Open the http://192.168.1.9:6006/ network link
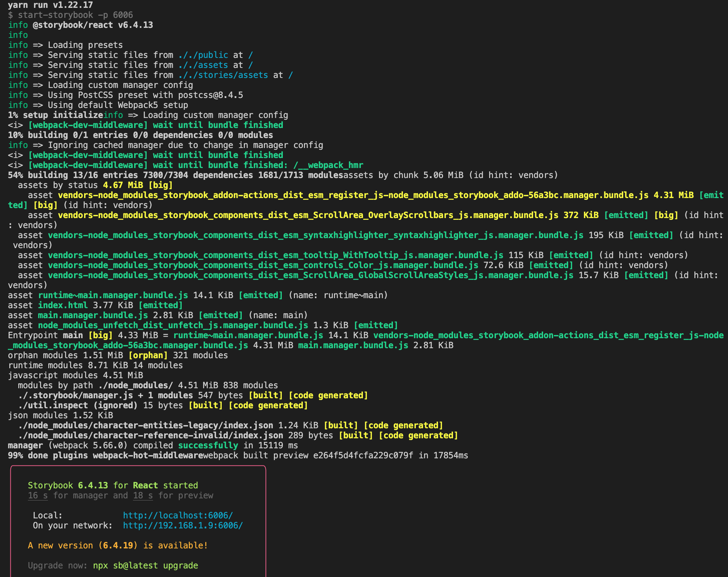Screen dimensions: 728x577 183,525
